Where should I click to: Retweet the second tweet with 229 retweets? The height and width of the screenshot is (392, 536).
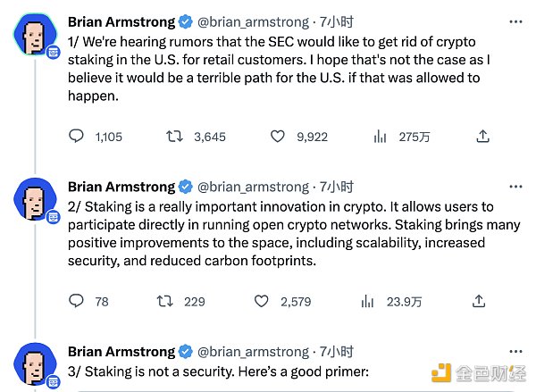(x=164, y=302)
